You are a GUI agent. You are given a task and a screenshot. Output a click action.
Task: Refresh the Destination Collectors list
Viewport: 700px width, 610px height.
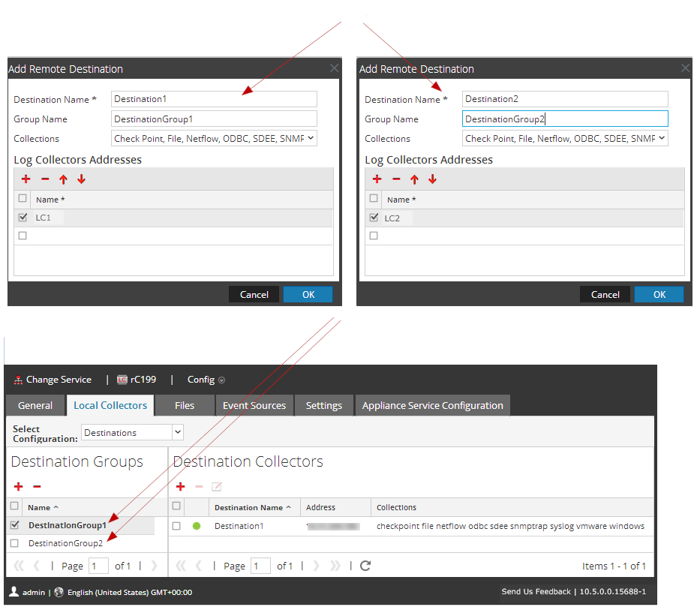click(365, 566)
